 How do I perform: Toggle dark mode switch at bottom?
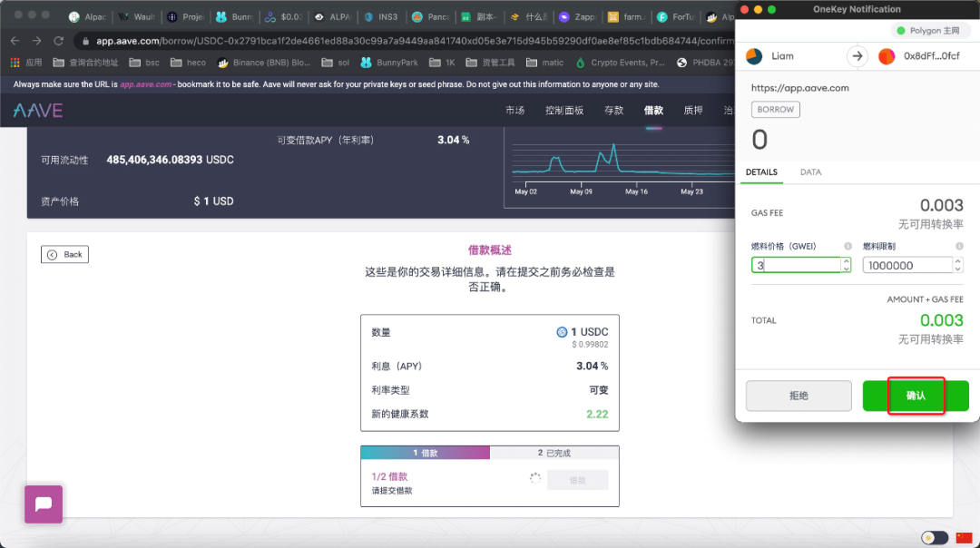click(935, 537)
